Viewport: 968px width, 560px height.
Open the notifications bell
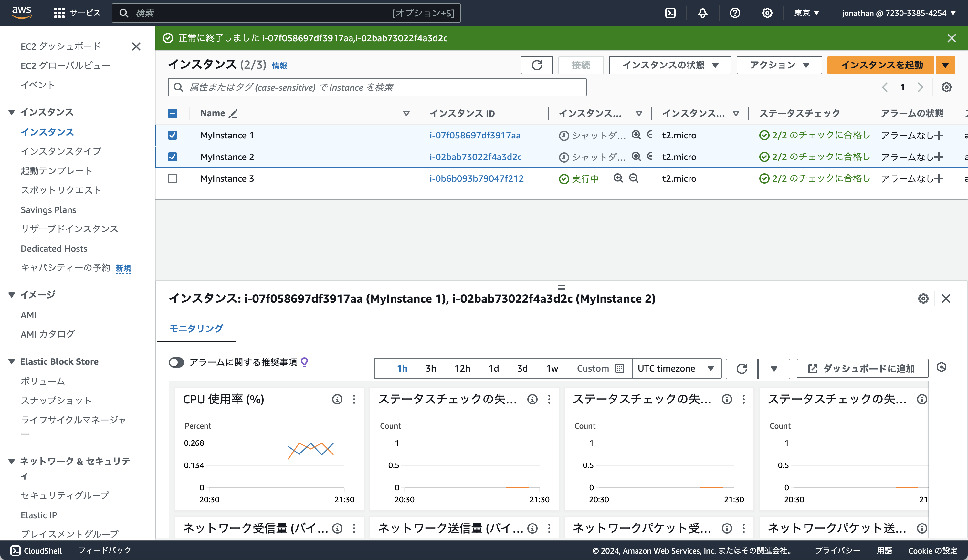pos(702,13)
